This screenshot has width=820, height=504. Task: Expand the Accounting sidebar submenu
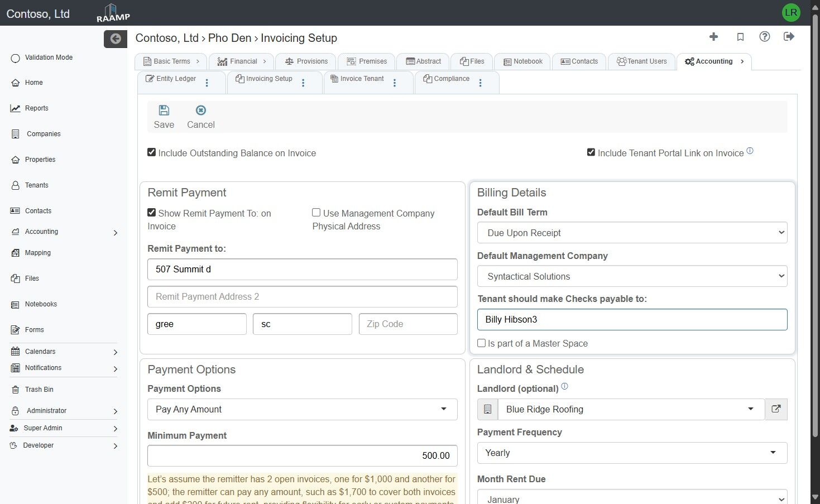point(116,233)
